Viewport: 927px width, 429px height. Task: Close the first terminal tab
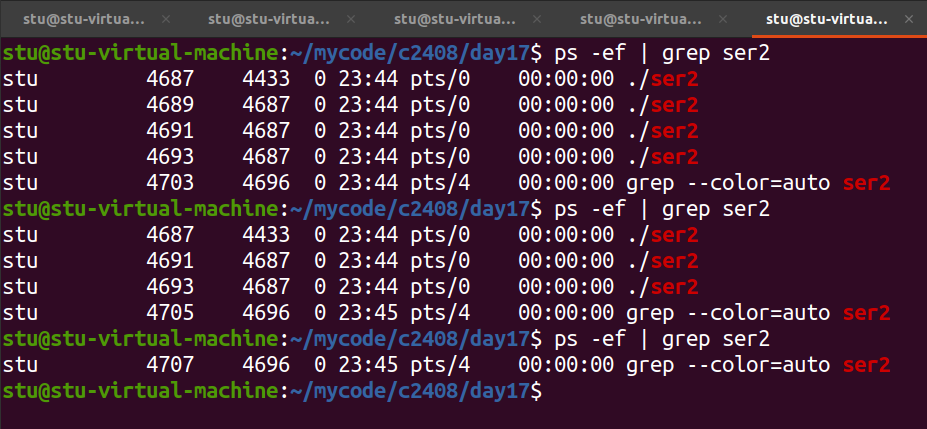(166, 19)
